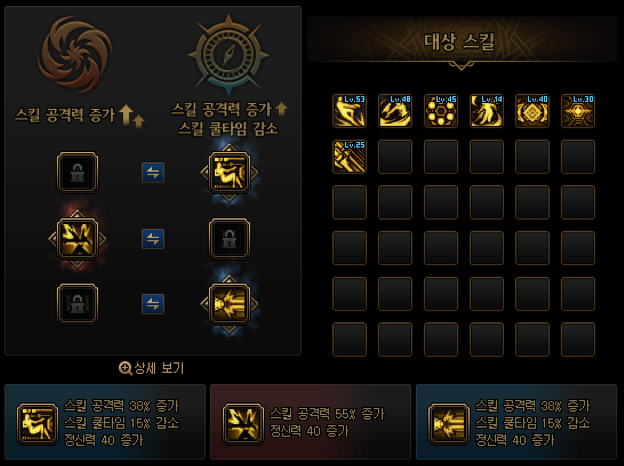Toggle the swap arrows in first row
Image resolution: width=624 pixels, height=466 pixels.
tap(153, 173)
